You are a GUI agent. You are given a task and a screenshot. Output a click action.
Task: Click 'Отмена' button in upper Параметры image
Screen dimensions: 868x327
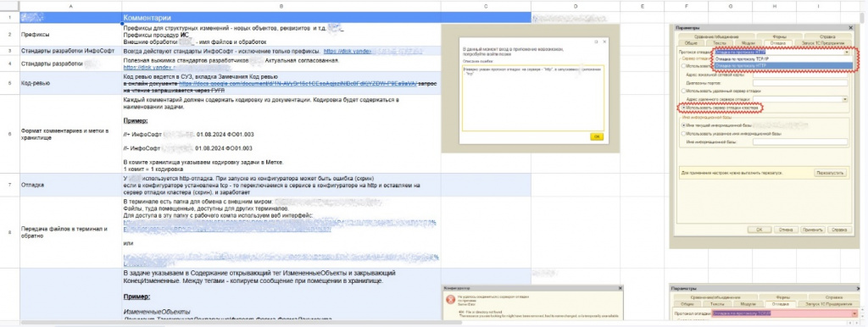pyautogui.click(x=786, y=229)
